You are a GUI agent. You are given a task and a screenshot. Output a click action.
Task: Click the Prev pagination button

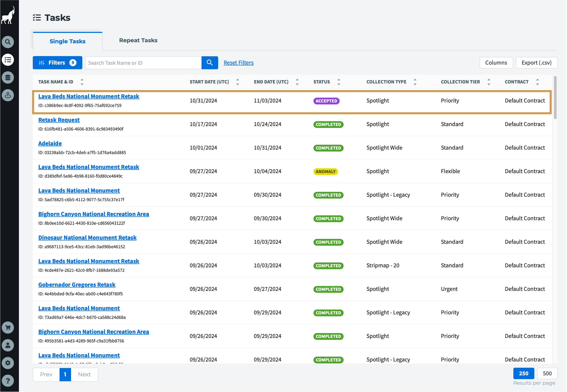pos(46,375)
